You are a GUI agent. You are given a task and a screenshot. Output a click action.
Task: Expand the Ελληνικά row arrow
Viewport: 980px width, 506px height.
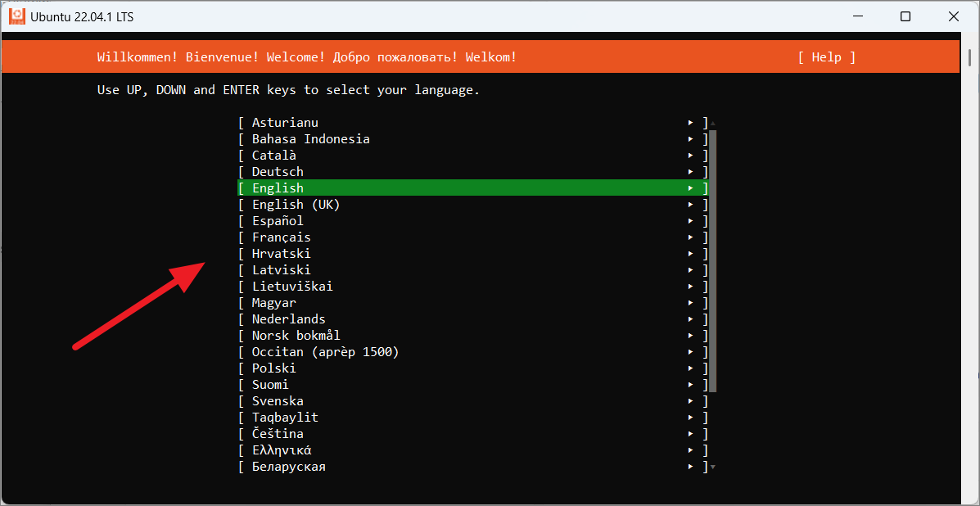pyautogui.click(x=691, y=450)
